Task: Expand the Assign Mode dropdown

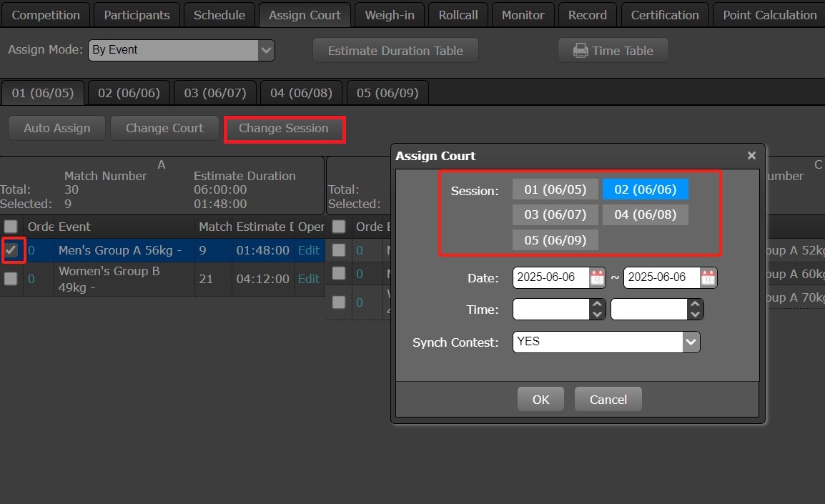Action: point(266,50)
